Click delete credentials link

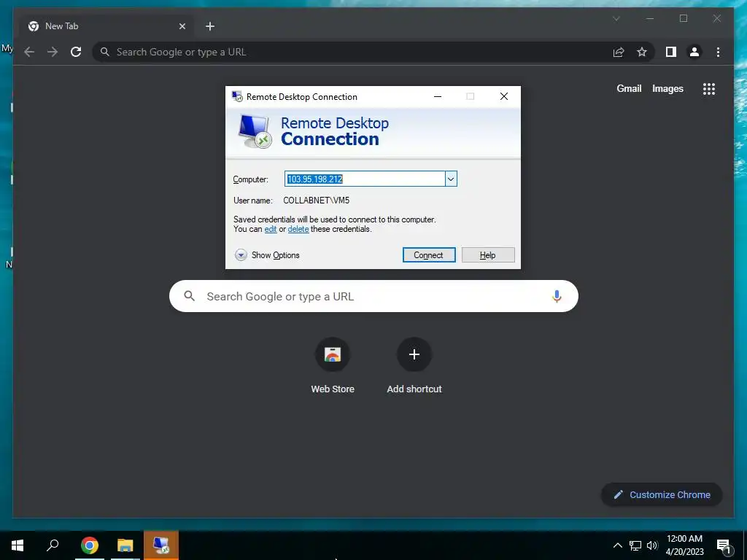point(298,229)
